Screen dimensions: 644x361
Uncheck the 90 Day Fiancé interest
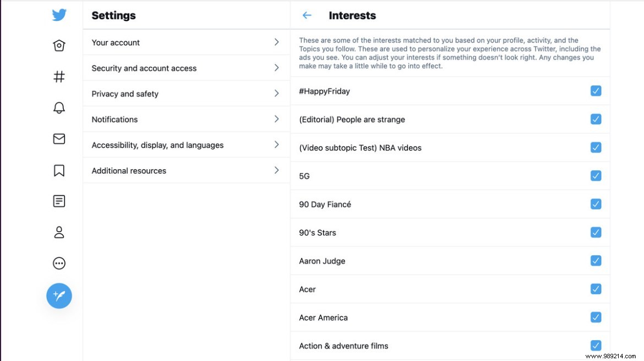596,204
